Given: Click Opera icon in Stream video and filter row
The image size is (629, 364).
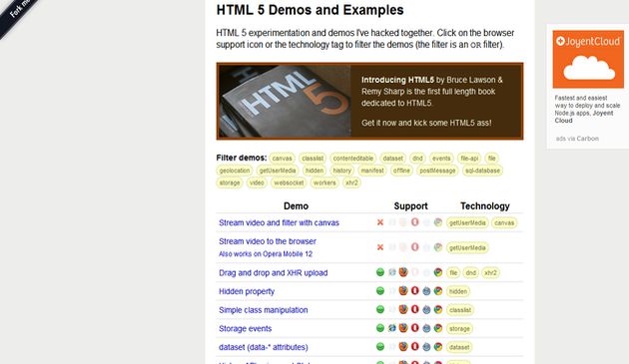Looking at the screenshot, I should 414,222.
